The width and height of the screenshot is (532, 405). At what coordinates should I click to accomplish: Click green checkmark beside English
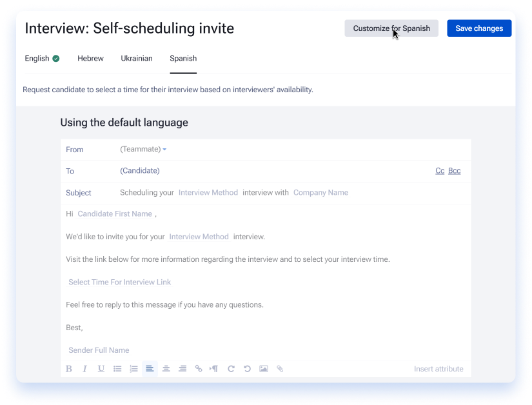[56, 59]
